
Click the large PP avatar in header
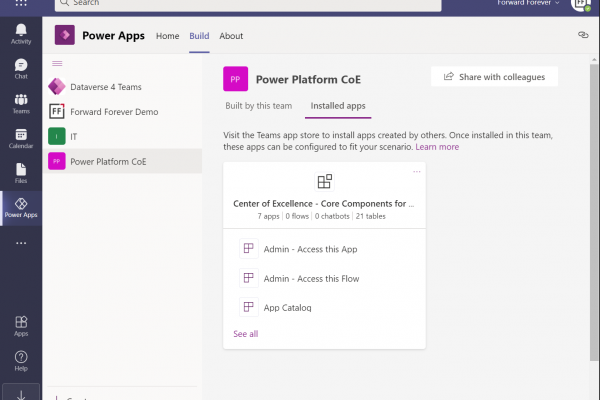click(235, 79)
